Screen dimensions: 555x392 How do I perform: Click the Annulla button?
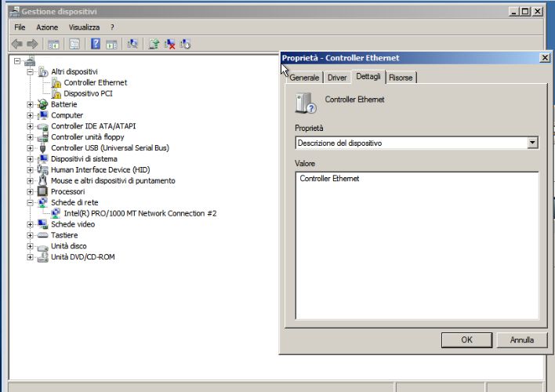tap(521, 340)
